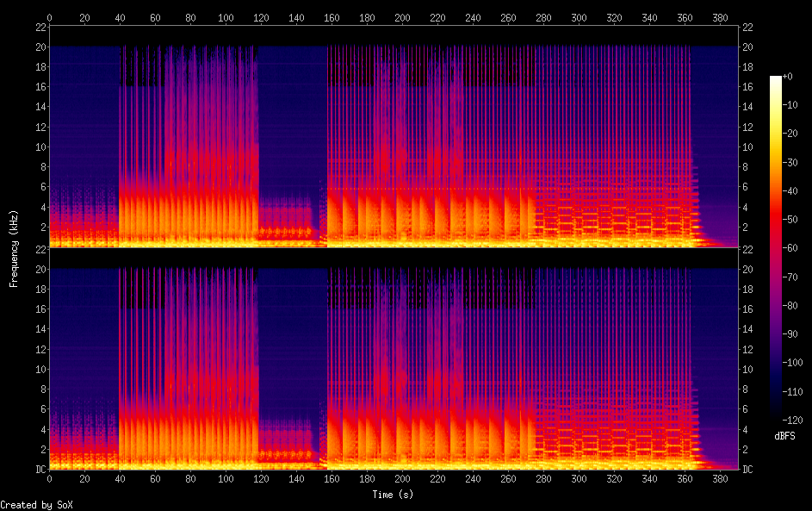
Task: Select the "-90" color scale label
Action: [x=790, y=334]
